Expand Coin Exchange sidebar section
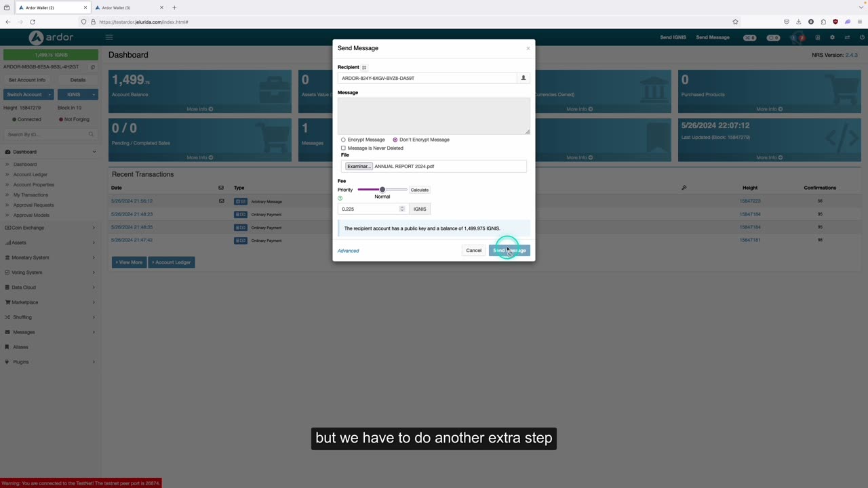 pos(51,228)
